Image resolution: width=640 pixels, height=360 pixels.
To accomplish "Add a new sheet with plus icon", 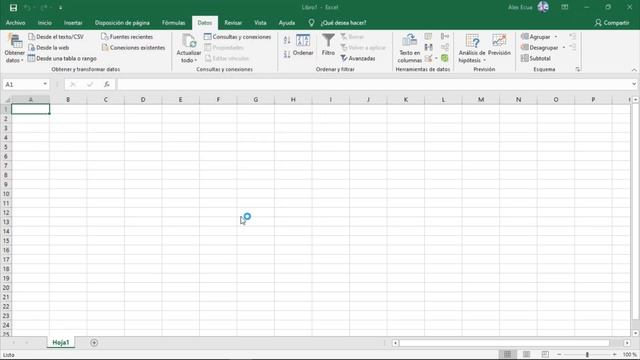I will click(x=94, y=343).
